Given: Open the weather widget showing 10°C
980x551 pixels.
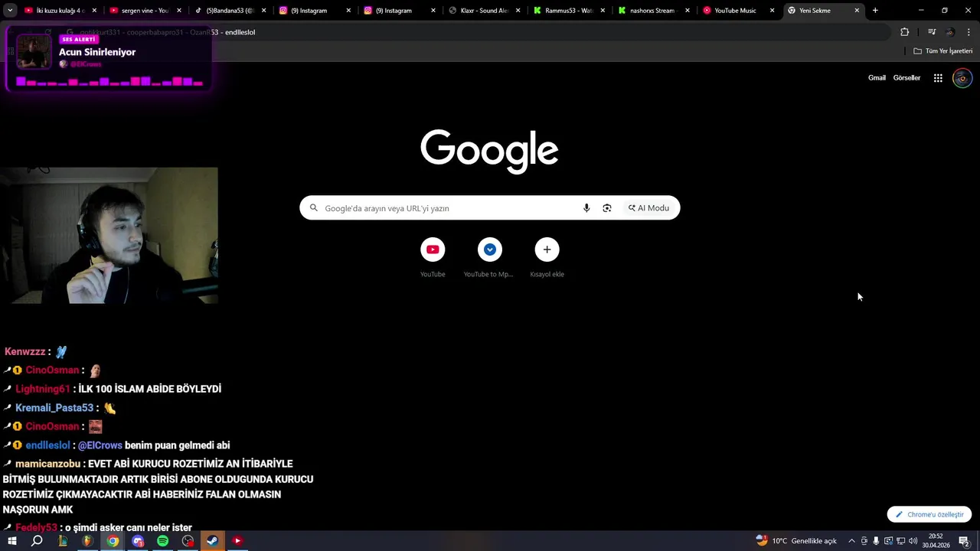Looking at the screenshot, I should click(796, 541).
